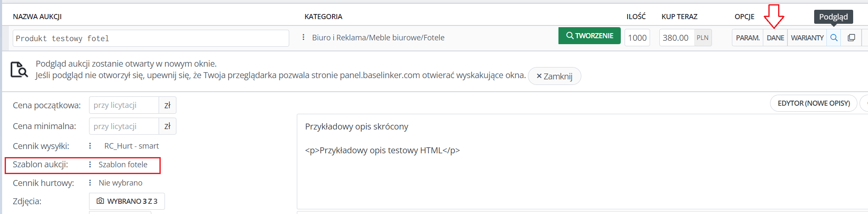868x214 pixels.
Task: Choose wholesale price list Nie wybrano
Action: [120, 183]
